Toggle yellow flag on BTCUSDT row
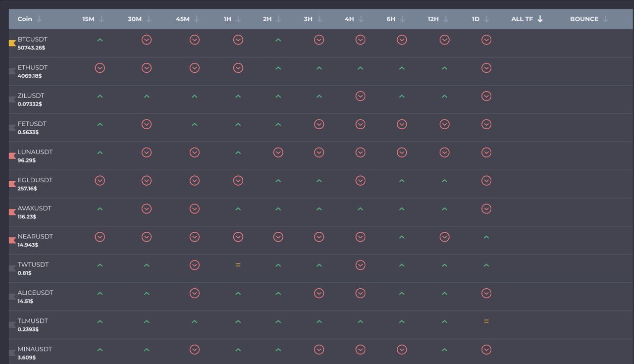Screen dimensions: 634x364 pyautogui.click(x=12, y=43)
